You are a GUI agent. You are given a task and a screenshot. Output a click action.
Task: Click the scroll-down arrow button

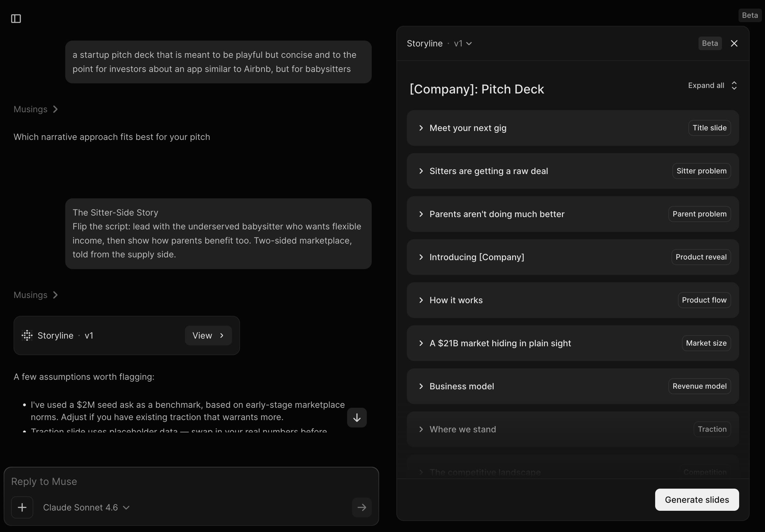coord(357,418)
